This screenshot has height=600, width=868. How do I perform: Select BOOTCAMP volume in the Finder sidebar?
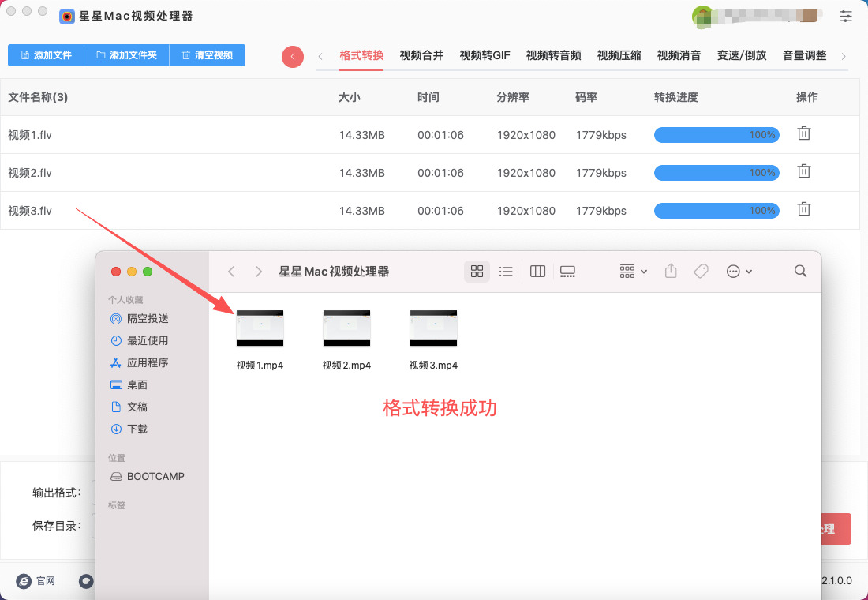(148, 477)
